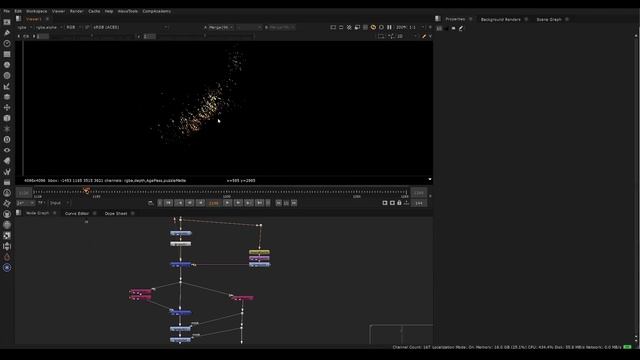Open the Workspace menu

(x=36, y=11)
